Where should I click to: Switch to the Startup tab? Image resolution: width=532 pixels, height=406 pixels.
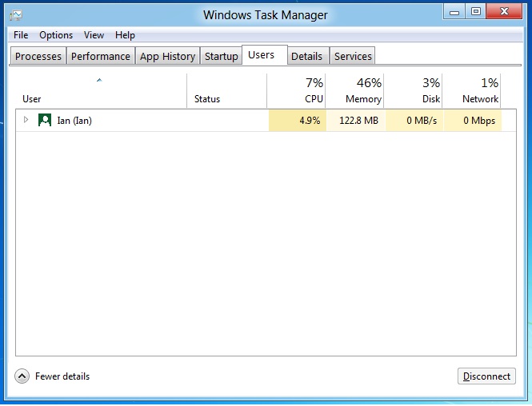click(x=222, y=56)
